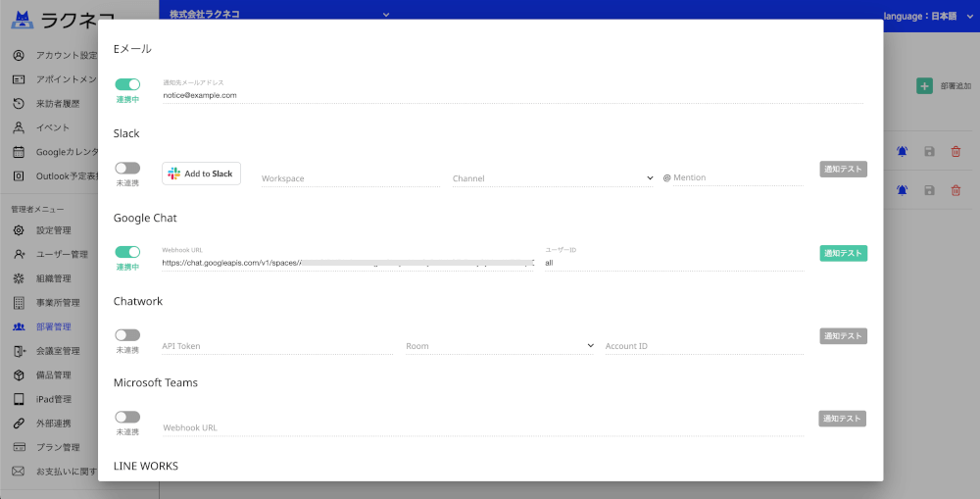Click the Add to Slack button
Image resolution: width=980 pixels, height=499 pixels.
point(201,174)
